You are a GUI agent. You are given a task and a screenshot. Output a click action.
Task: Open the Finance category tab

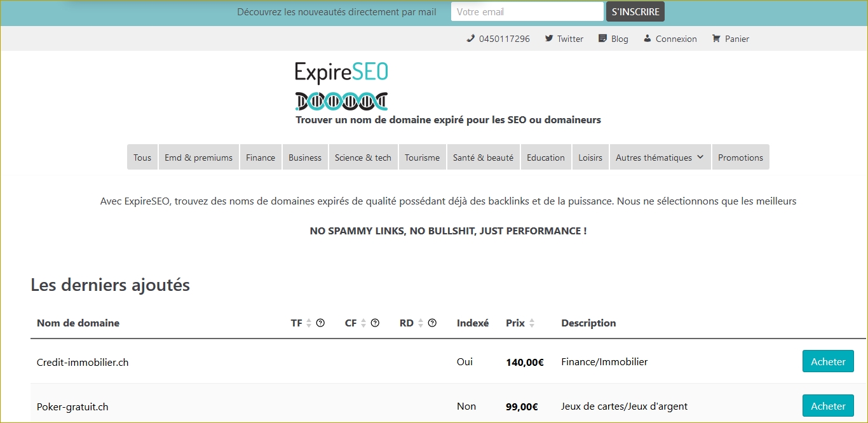(261, 156)
